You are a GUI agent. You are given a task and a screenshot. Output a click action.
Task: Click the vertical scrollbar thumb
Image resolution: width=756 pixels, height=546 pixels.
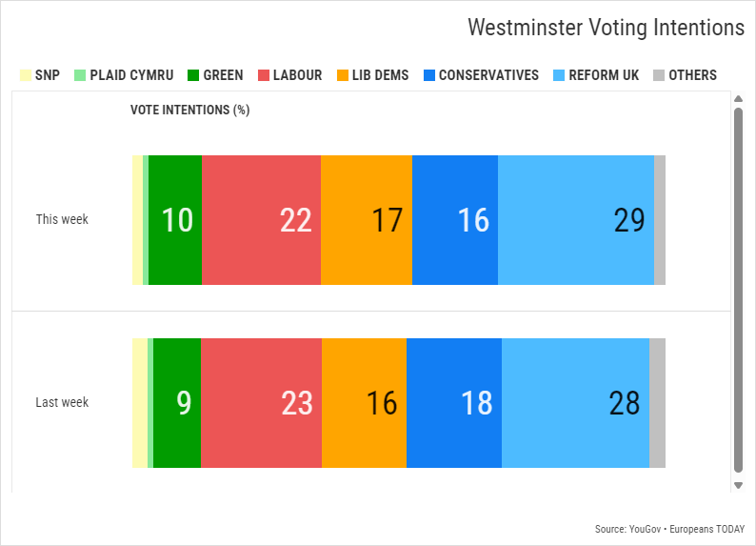[738, 290]
